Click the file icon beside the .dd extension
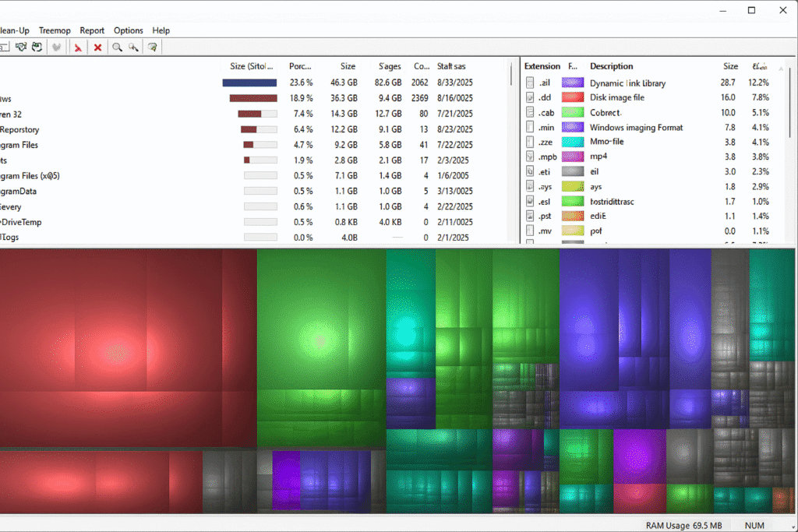This screenshot has height=532, width=798. tap(530, 97)
